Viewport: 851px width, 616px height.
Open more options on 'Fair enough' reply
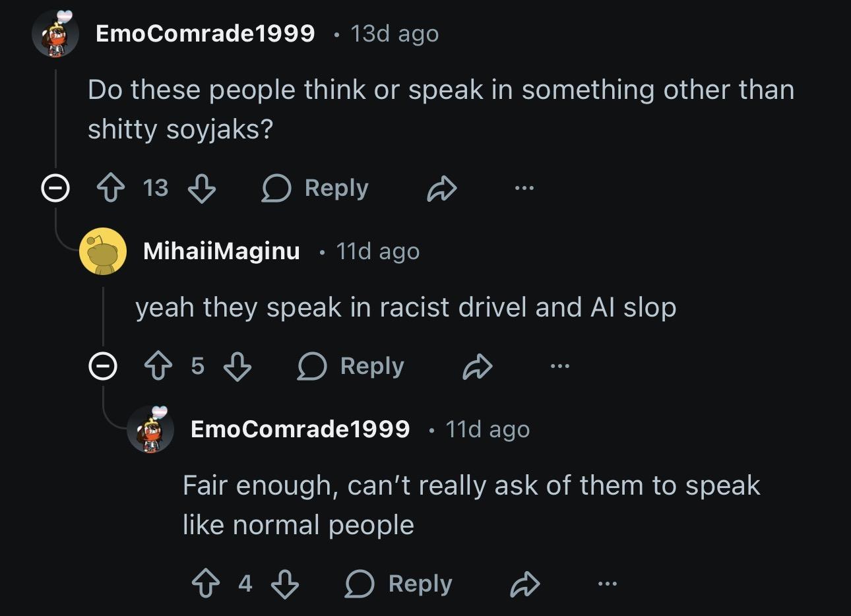pyautogui.click(x=607, y=584)
